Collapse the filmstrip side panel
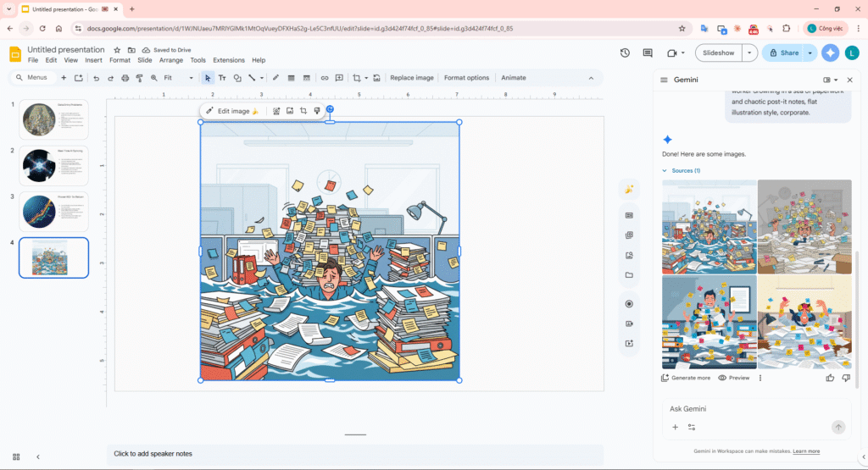Image resolution: width=868 pixels, height=470 pixels. tap(38, 456)
